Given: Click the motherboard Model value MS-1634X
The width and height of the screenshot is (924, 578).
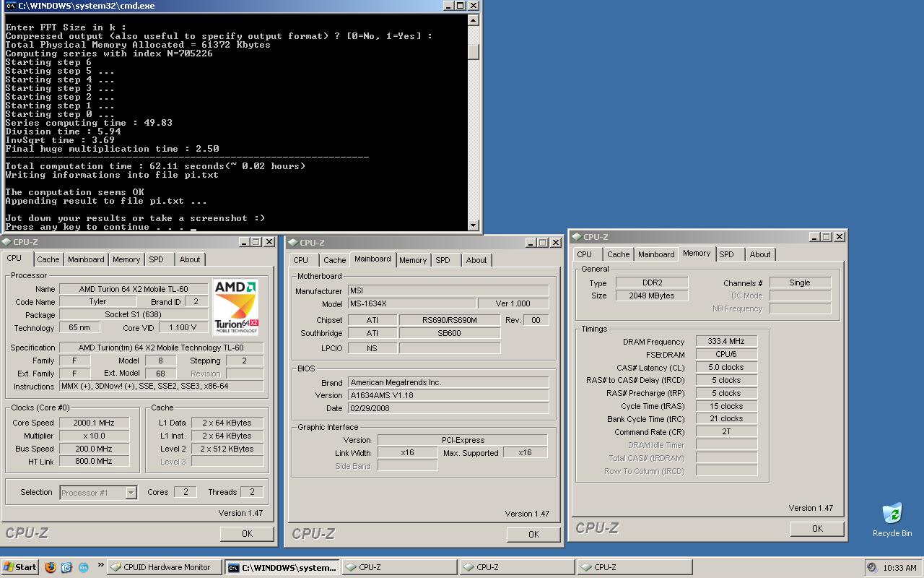Looking at the screenshot, I should [411, 303].
